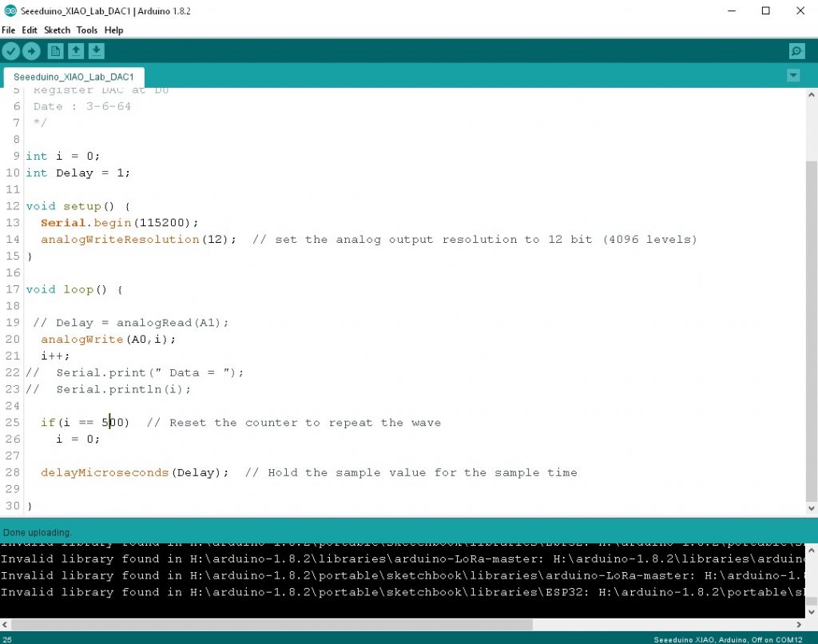
Task: Click console line mentioning arduino-LoRa-master under libraries
Action: pos(403,559)
